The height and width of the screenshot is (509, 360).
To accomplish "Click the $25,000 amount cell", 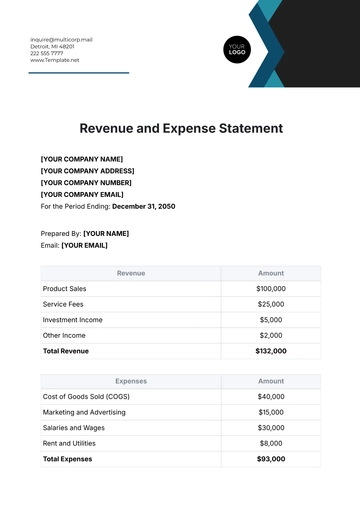I will point(271,304).
